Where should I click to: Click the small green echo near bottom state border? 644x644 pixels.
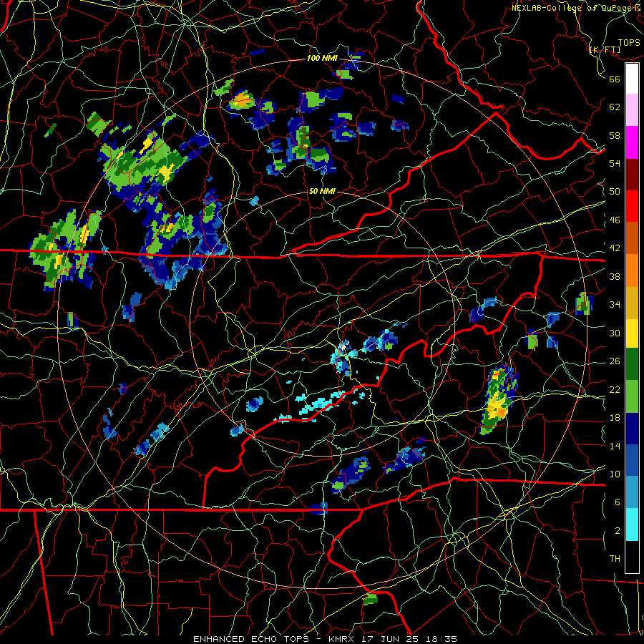click(371, 598)
